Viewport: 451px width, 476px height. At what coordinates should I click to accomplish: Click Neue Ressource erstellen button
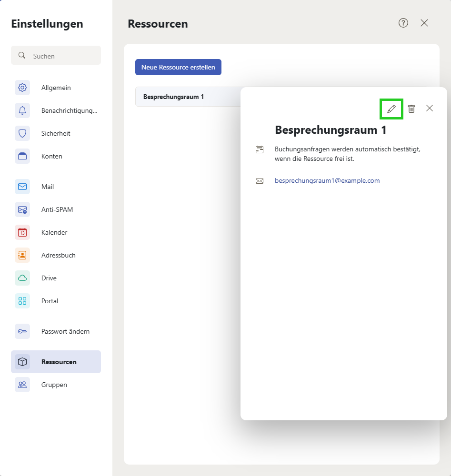click(178, 67)
